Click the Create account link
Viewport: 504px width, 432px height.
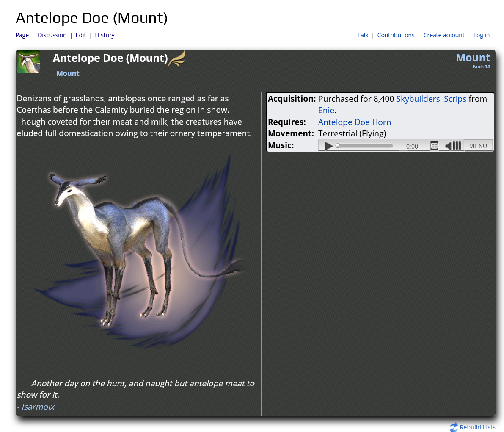pos(443,35)
